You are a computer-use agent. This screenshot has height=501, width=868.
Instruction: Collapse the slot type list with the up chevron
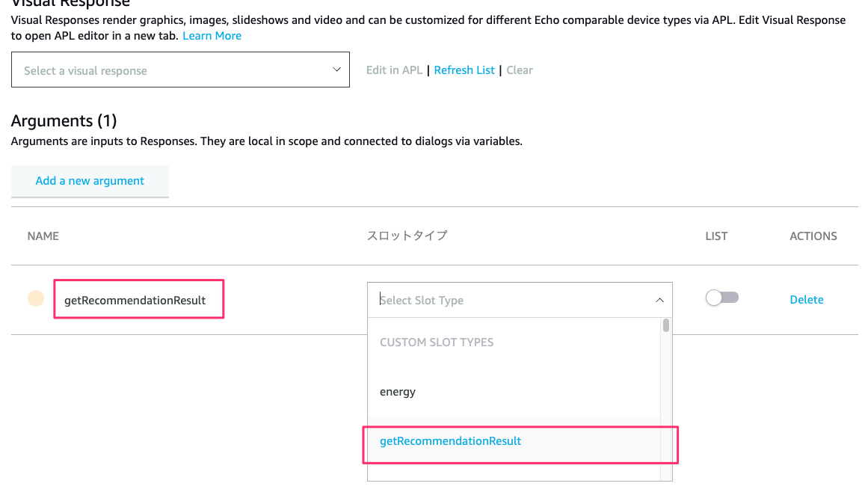coord(659,300)
